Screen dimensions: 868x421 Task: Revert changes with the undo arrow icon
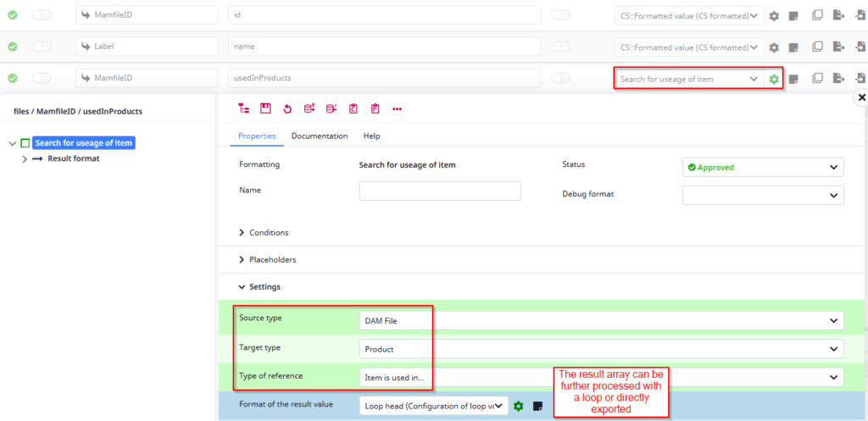(287, 109)
